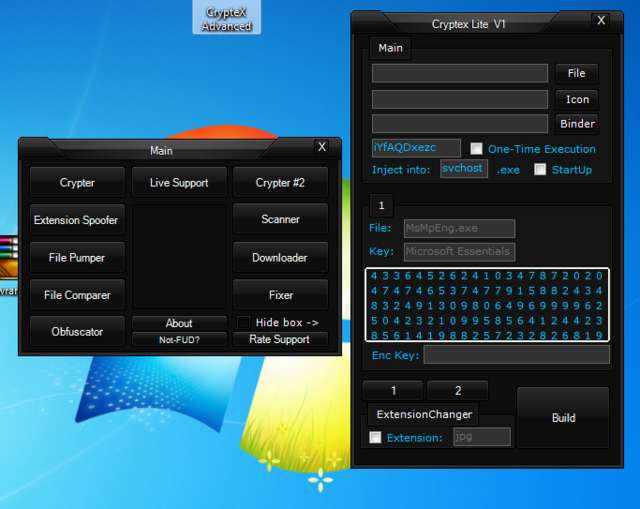640x509 pixels.
Task: Toggle the Hide box checkbox
Action: 244,322
